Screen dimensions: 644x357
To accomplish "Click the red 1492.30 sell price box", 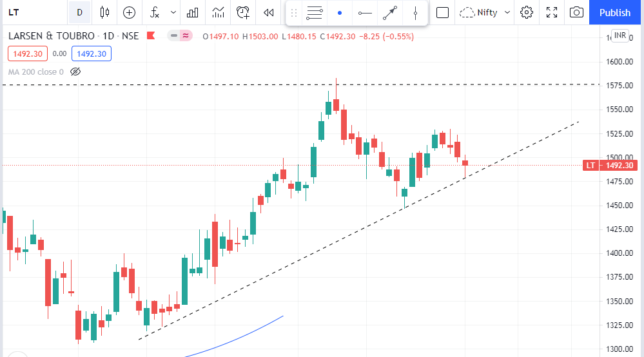I will pos(28,53).
